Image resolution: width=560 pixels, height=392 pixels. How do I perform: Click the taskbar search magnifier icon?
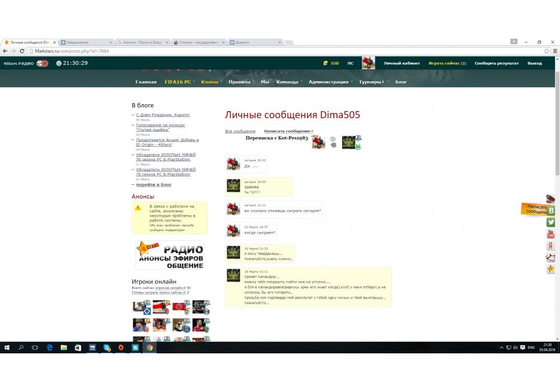coord(21,347)
